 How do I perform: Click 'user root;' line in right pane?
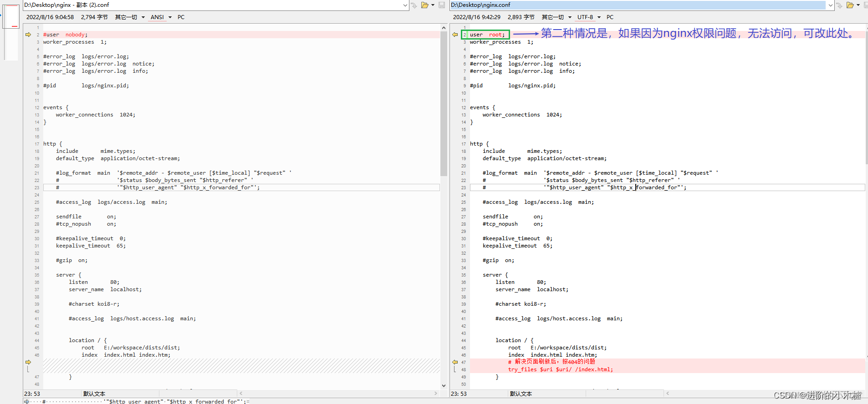tap(487, 35)
